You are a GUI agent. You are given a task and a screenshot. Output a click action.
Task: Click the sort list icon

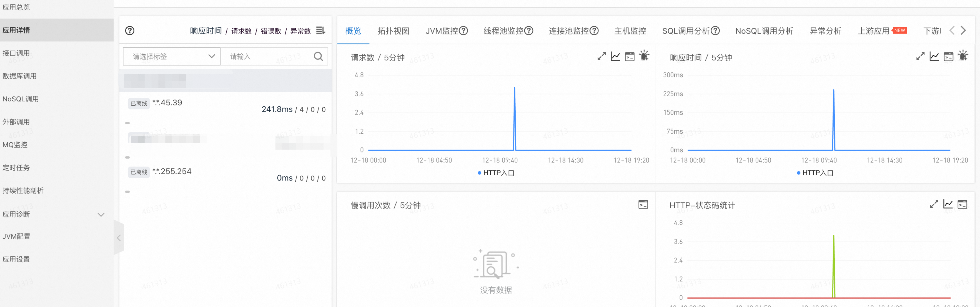tap(320, 31)
